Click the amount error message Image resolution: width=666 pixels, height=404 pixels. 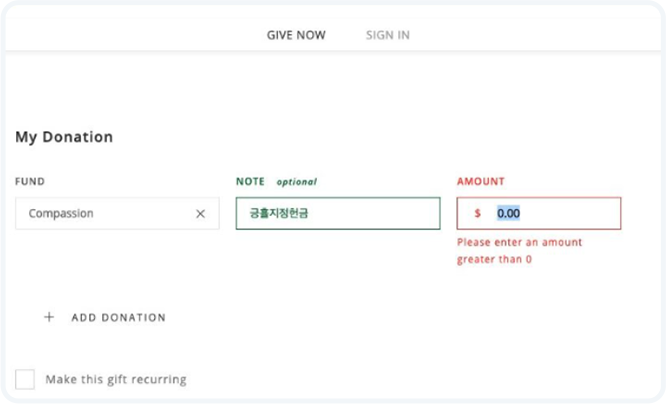click(519, 251)
